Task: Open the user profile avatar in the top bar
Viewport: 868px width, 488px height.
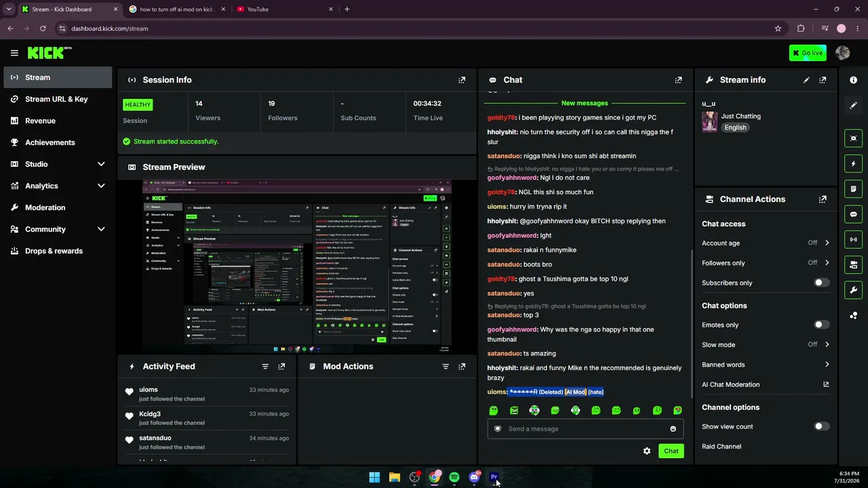Action: point(843,53)
